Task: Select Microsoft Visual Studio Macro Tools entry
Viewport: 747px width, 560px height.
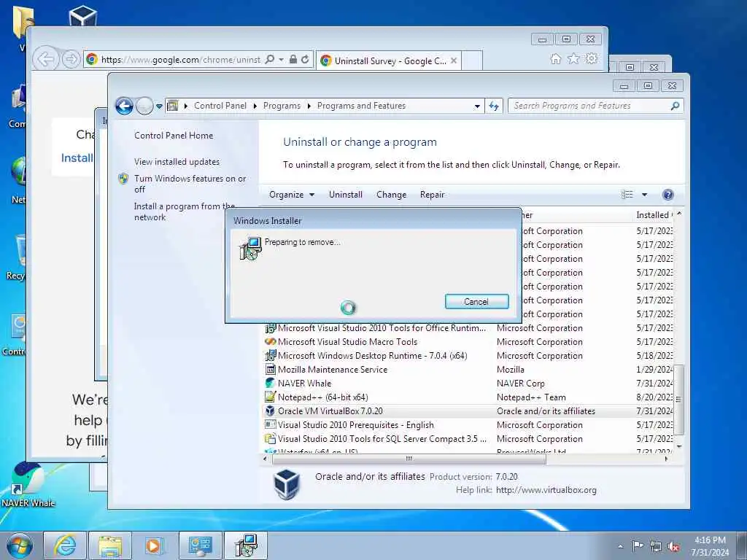Action: coord(347,342)
